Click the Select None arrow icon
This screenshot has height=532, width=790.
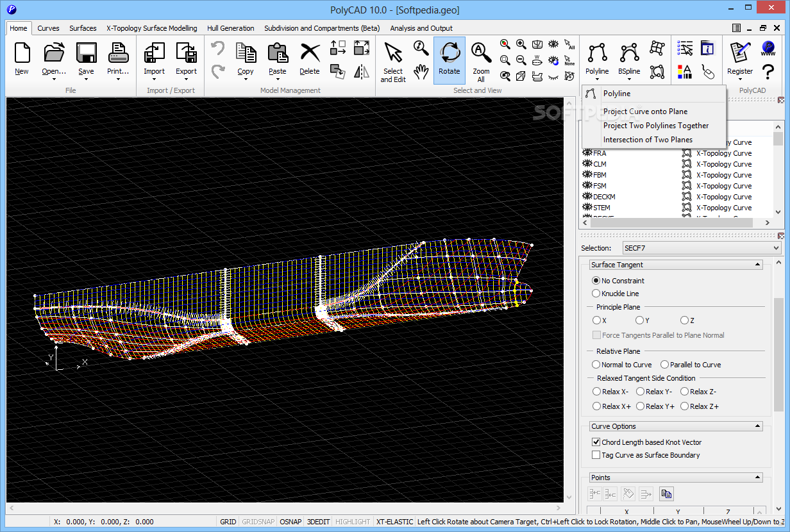pyautogui.click(x=569, y=60)
